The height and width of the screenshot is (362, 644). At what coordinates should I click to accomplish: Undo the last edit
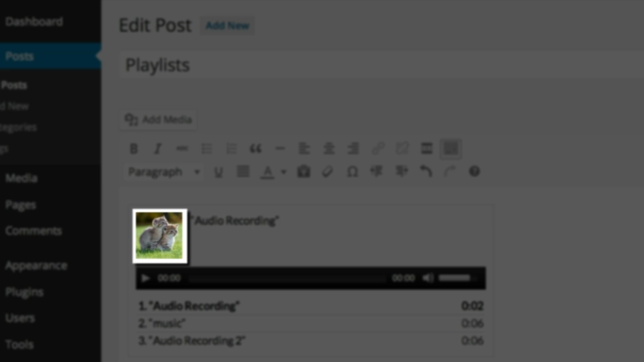[x=426, y=171]
